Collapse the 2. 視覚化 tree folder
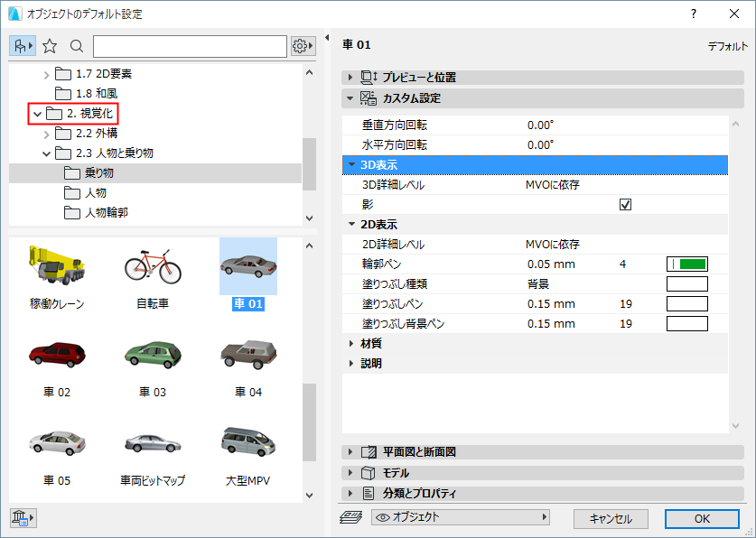The image size is (756, 538). (36, 115)
